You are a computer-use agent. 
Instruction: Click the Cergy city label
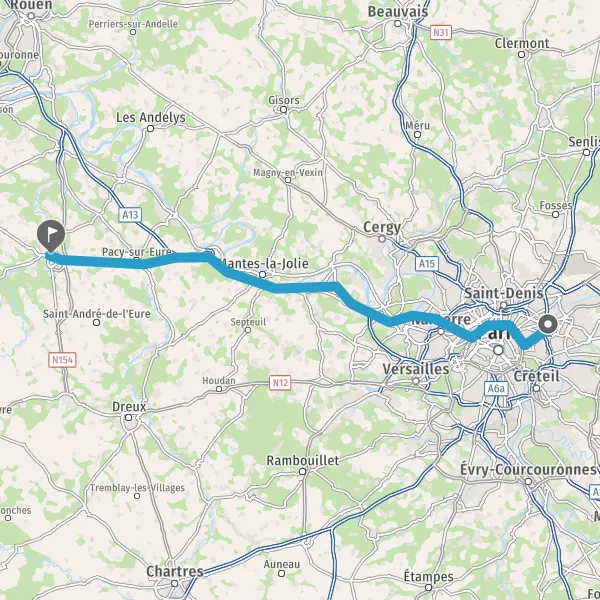[382, 227]
